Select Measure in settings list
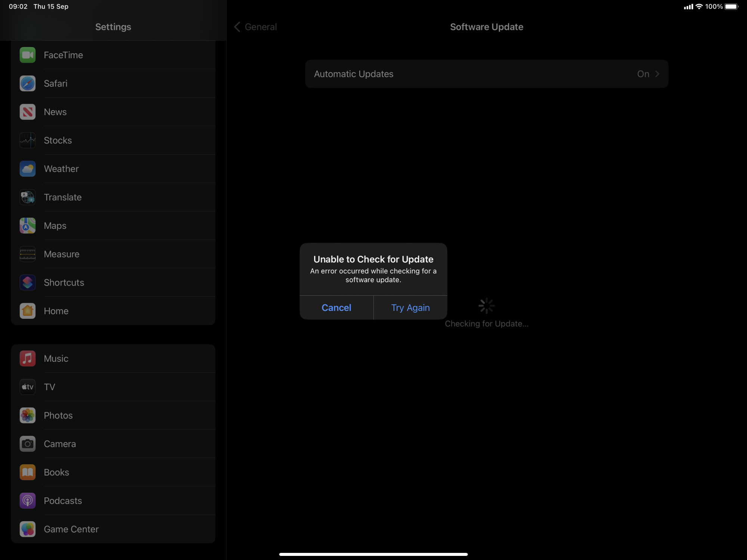 tap(62, 254)
